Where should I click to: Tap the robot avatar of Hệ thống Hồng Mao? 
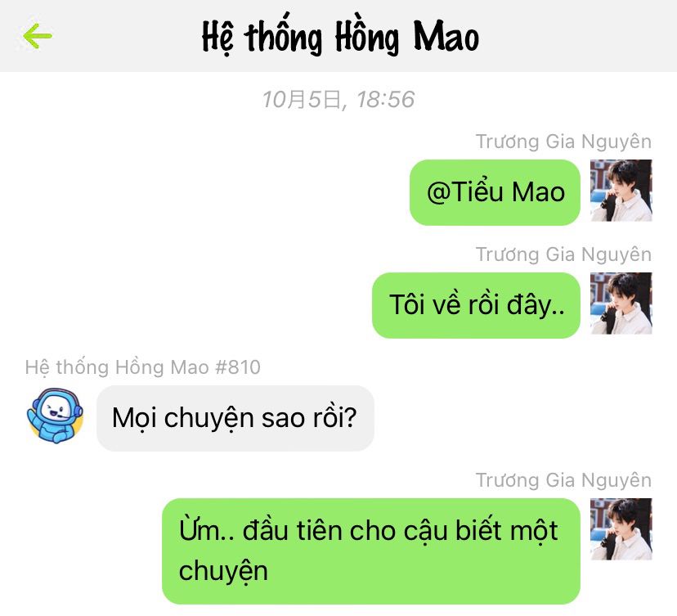click(x=55, y=416)
